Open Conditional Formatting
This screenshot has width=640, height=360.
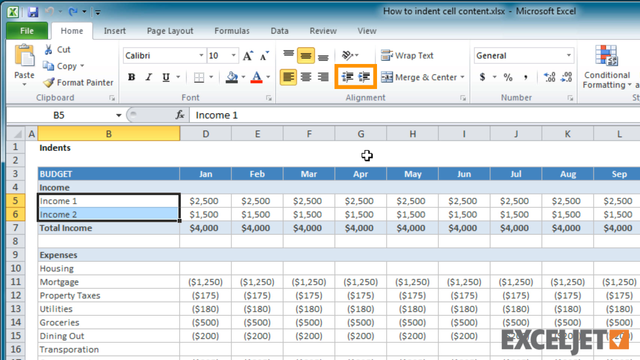tap(607, 67)
